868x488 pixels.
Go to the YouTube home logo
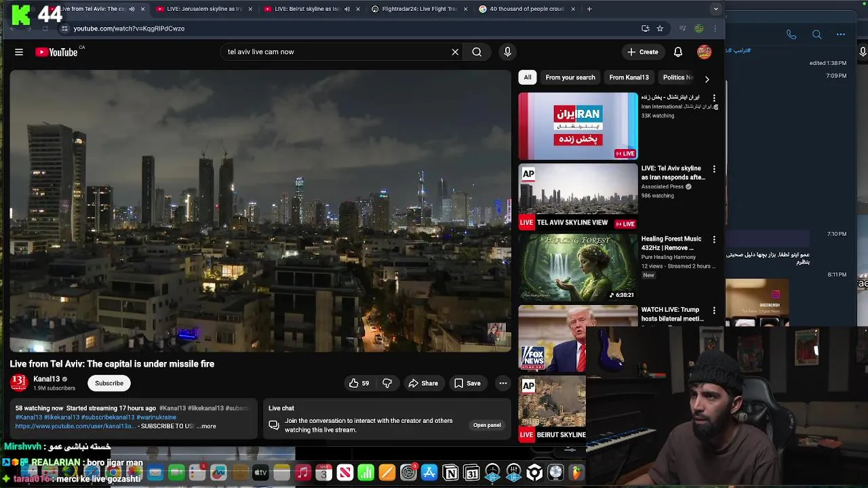(x=56, y=52)
